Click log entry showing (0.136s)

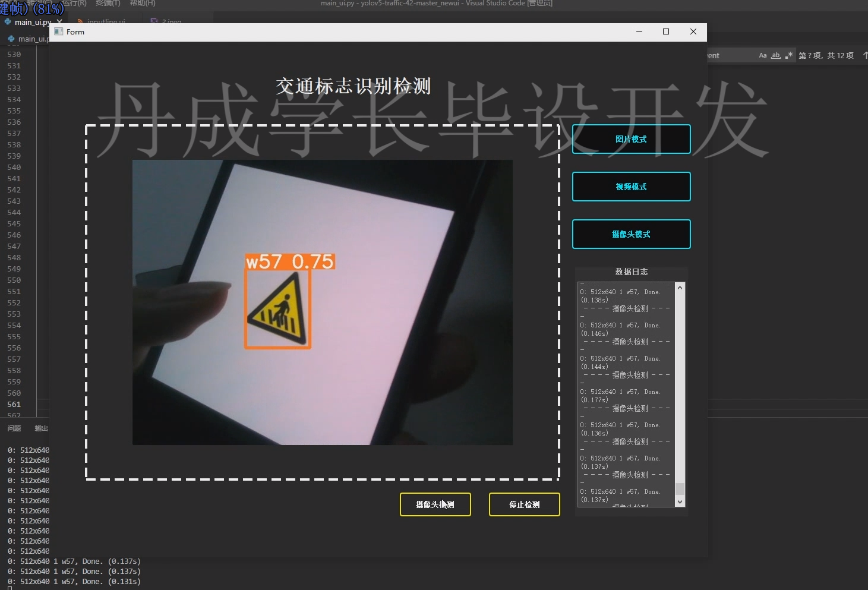coord(620,429)
